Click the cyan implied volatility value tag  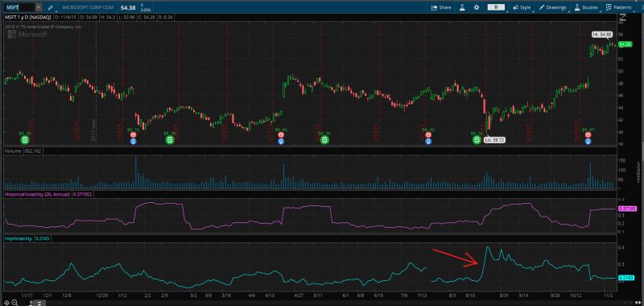(627, 278)
